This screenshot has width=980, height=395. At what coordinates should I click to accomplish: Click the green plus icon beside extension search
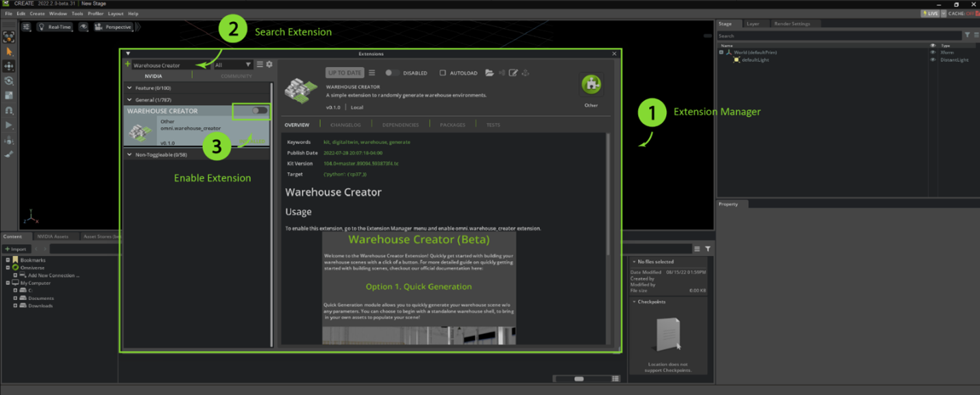click(127, 65)
